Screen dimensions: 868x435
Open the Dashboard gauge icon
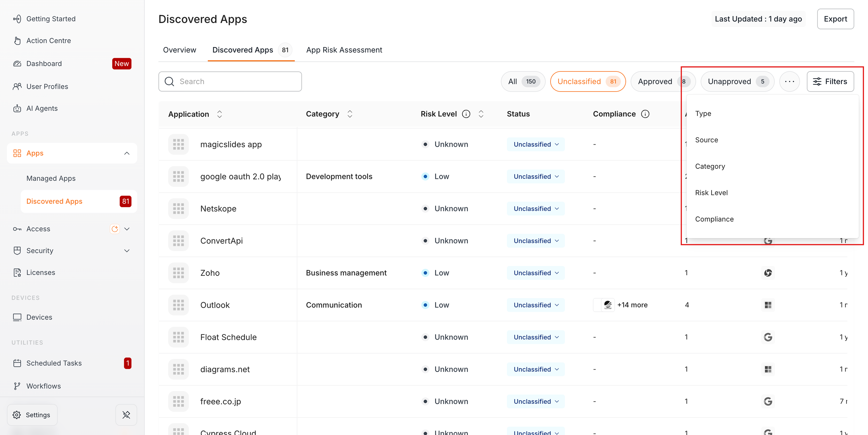pyautogui.click(x=17, y=64)
